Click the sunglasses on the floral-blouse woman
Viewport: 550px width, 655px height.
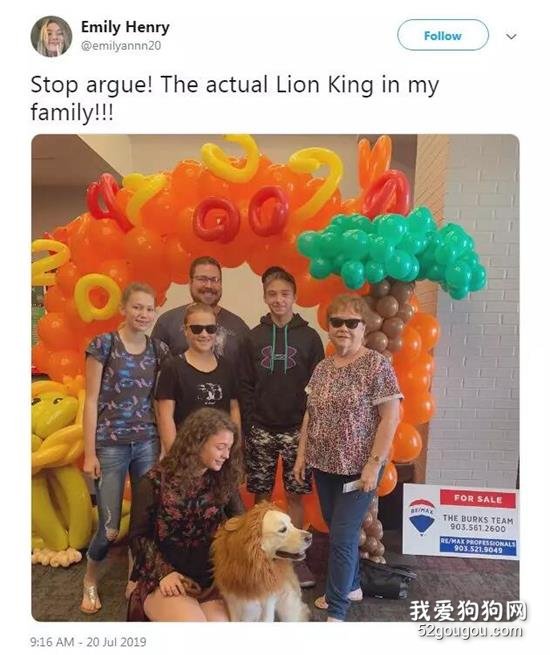[x=345, y=323]
